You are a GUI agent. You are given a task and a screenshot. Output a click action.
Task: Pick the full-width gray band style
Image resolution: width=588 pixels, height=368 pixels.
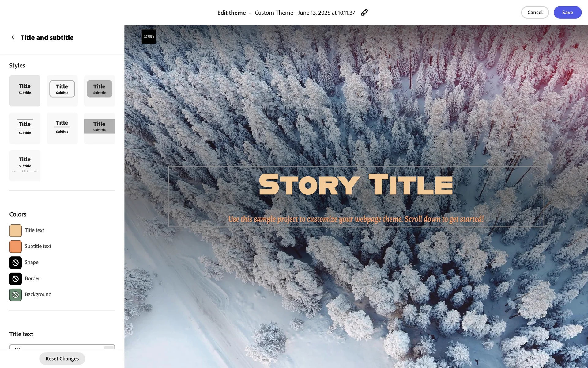click(100, 128)
